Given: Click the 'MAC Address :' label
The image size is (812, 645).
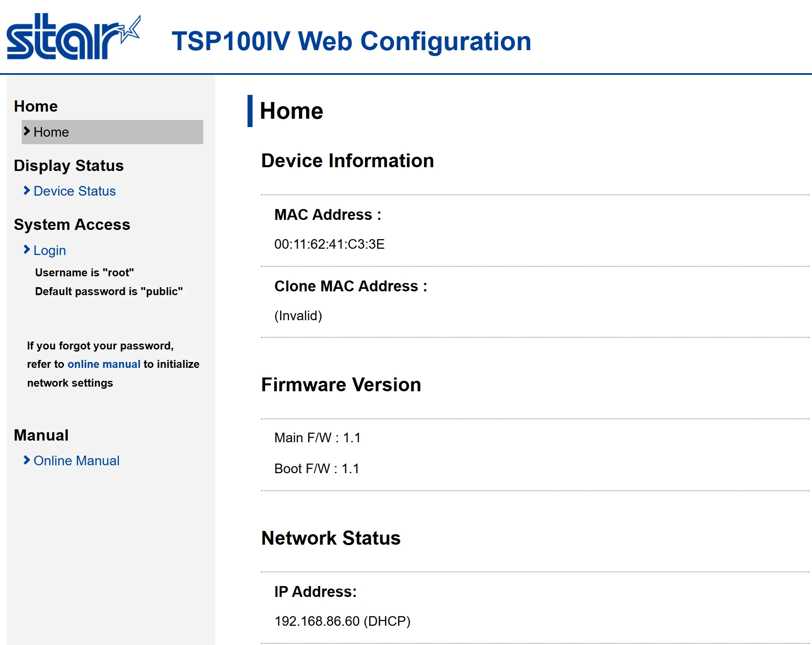Looking at the screenshot, I should click(328, 214).
